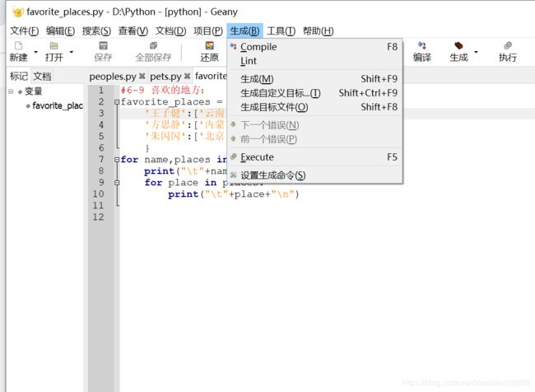Click the Save (保存) toolbar icon
The width and height of the screenshot is (535, 392).
pyautogui.click(x=103, y=46)
